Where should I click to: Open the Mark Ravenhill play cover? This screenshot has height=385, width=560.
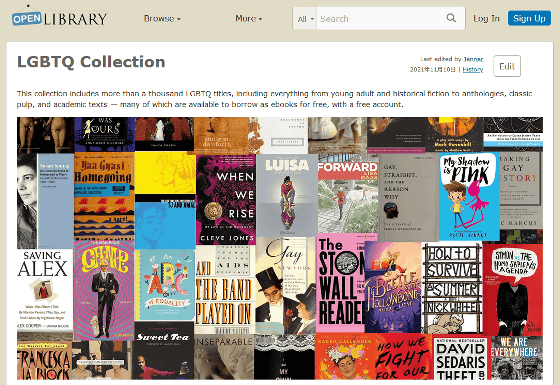click(454, 135)
